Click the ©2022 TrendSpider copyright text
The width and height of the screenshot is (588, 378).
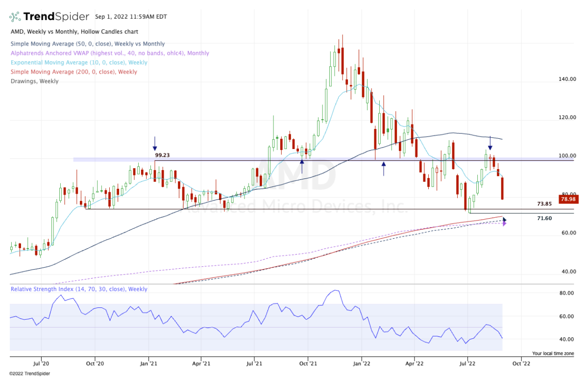29,373
